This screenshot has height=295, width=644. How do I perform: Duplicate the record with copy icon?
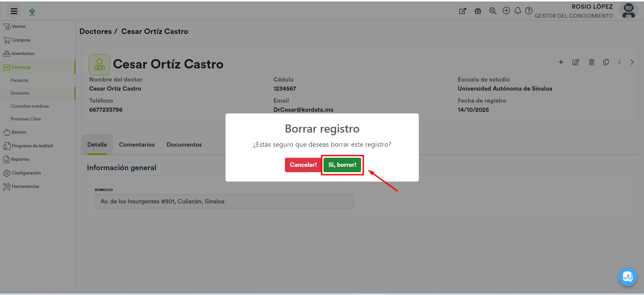click(606, 62)
